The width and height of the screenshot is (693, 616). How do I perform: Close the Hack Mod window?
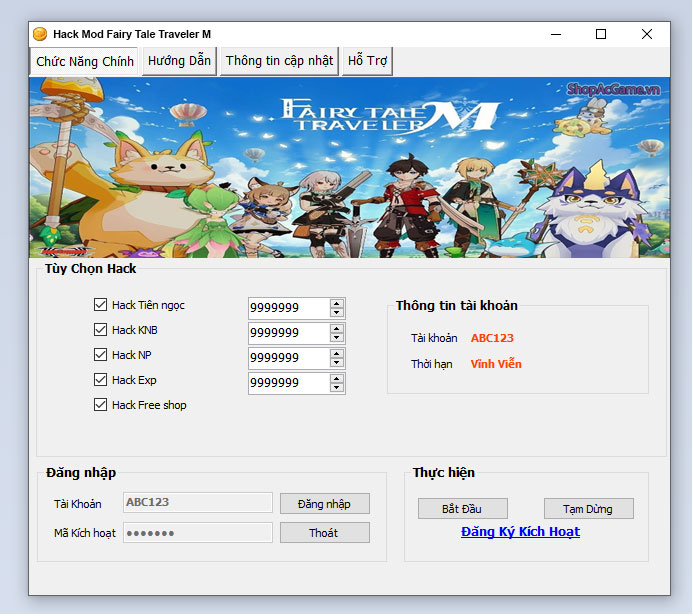pos(647,34)
